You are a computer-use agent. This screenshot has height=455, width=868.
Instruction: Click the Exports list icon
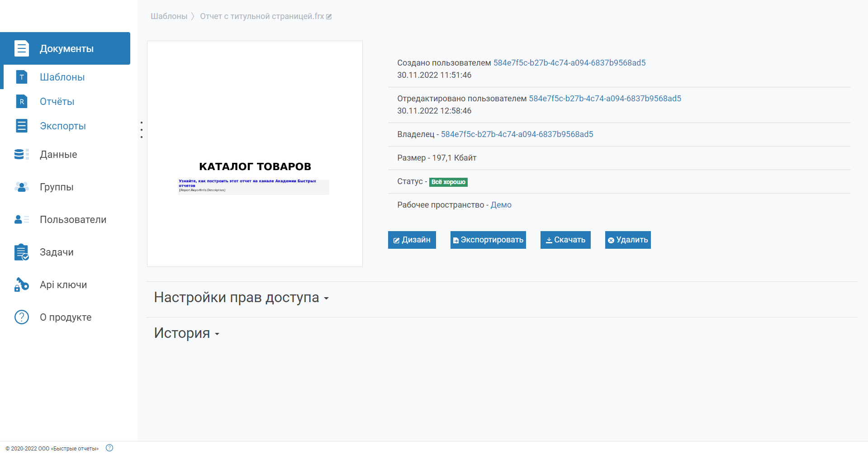(21, 126)
